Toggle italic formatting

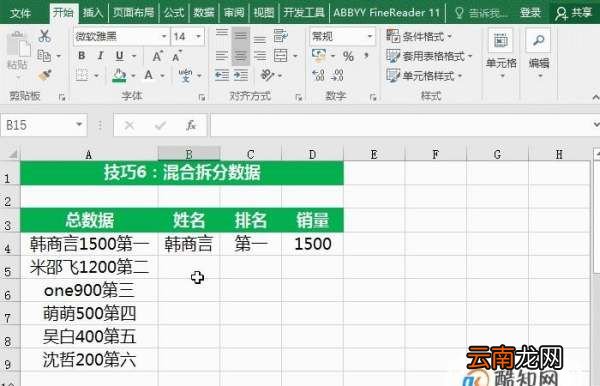tap(100, 56)
